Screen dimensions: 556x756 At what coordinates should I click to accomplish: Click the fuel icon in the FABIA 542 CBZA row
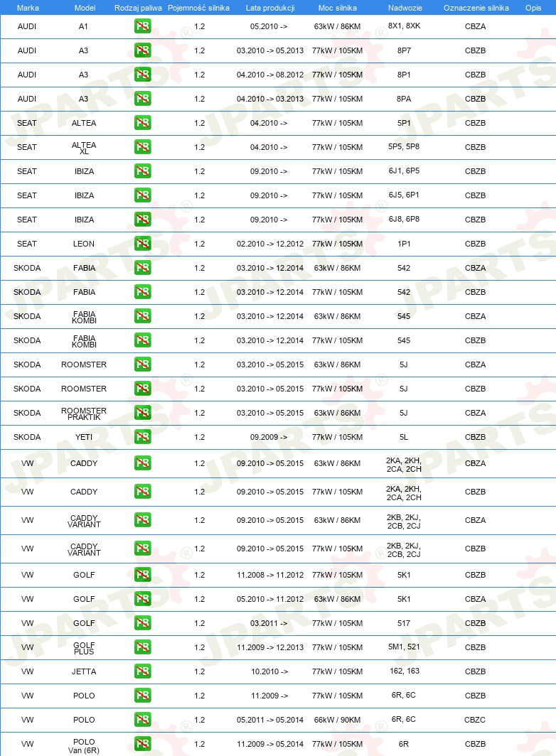142,268
